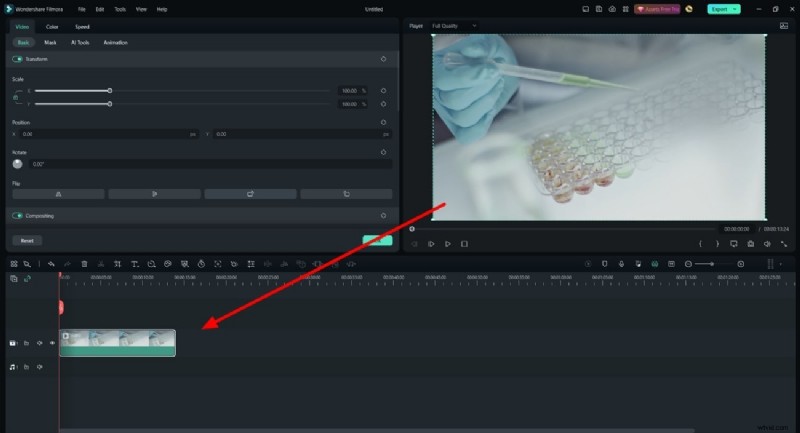Click the Assets Free Trial button

tap(657, 9)
